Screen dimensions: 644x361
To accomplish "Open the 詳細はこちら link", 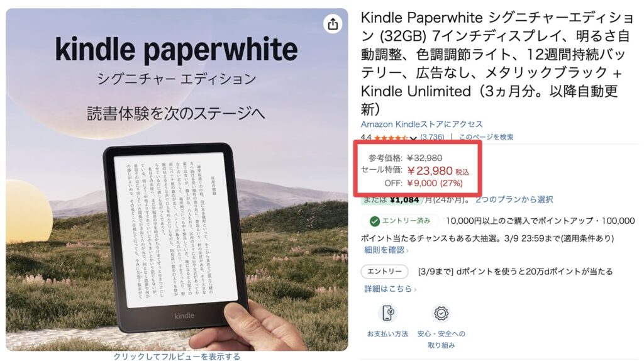I will (x=390, y=289).
